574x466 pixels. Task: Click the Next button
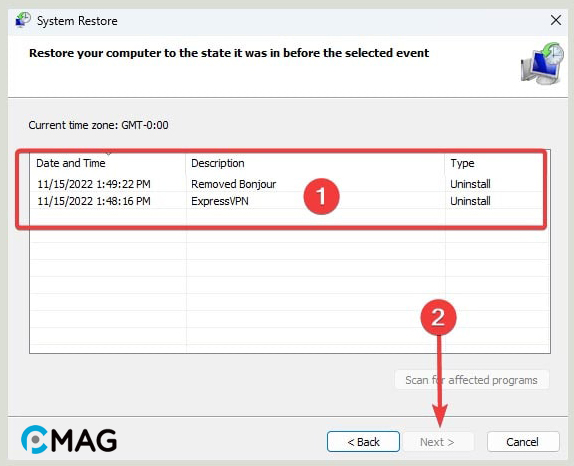click(438, 442)
